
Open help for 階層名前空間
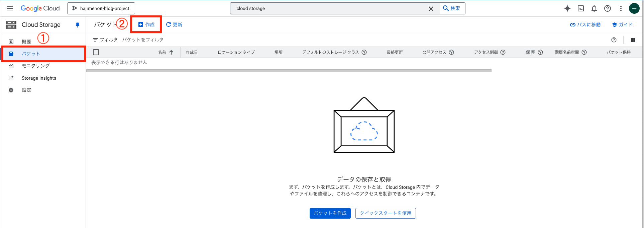584,52
